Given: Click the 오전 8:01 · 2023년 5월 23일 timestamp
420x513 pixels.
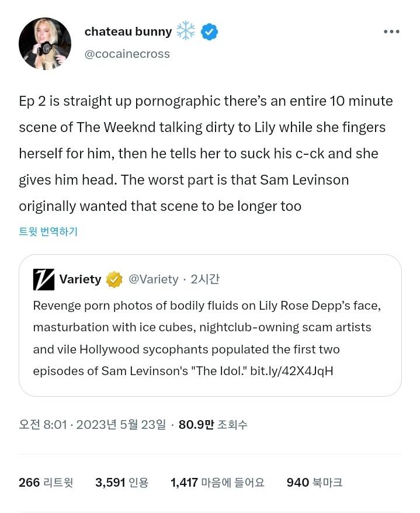Looking at the screenshot, I should [92, 425].
